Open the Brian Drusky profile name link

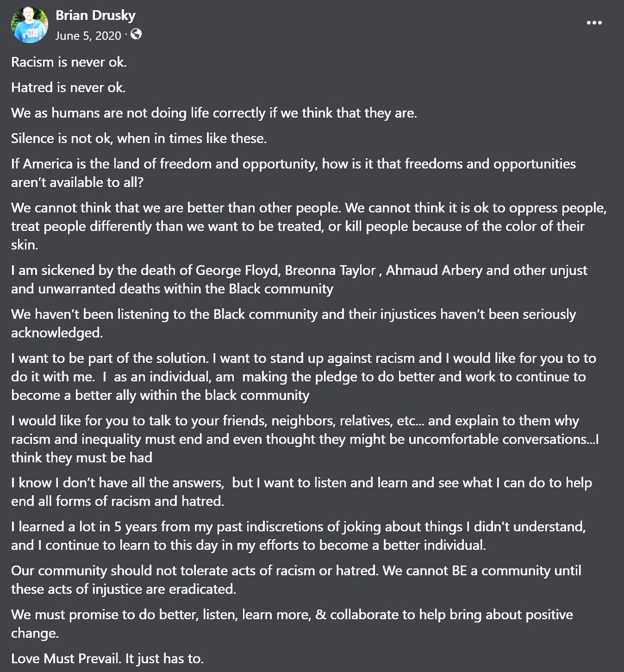click(x=95, y=15)
